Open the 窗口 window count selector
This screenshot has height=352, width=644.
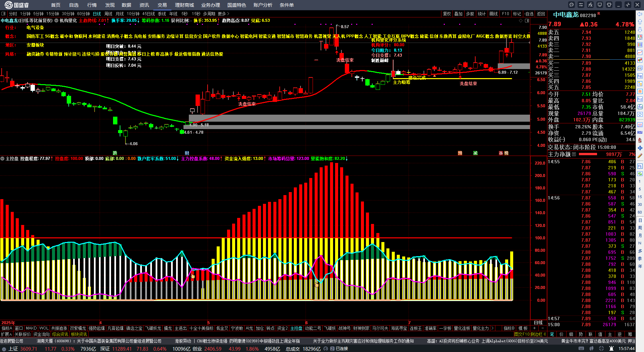click(19, 328)
